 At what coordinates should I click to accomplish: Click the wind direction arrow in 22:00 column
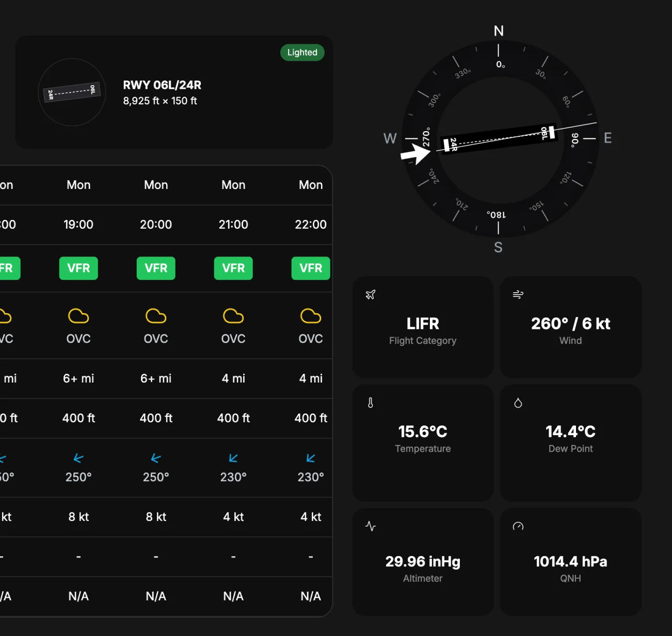click(x=311, y=458)
